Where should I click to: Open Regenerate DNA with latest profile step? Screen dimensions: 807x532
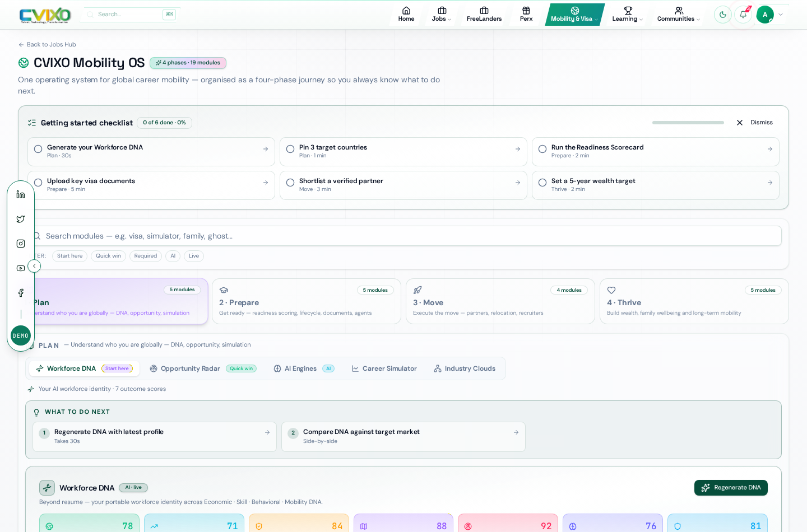155,437
